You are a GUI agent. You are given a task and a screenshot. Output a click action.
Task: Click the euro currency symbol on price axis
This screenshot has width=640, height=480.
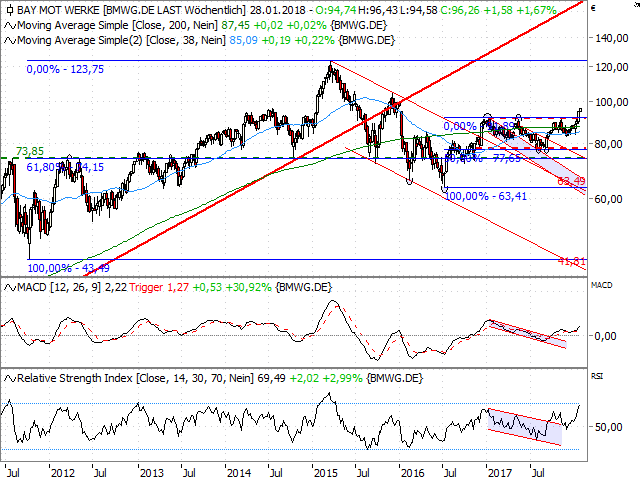(593, 8)
